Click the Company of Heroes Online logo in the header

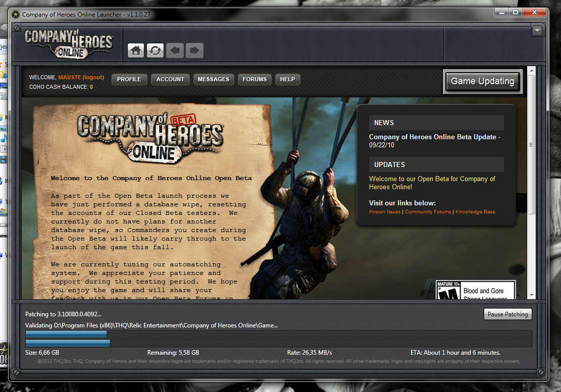click(68, 43)
